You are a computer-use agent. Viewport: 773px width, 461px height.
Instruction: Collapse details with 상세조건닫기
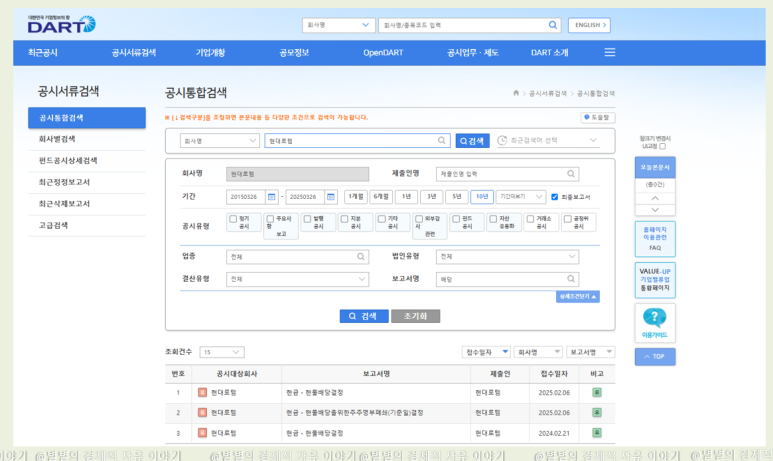coord(578,296)
